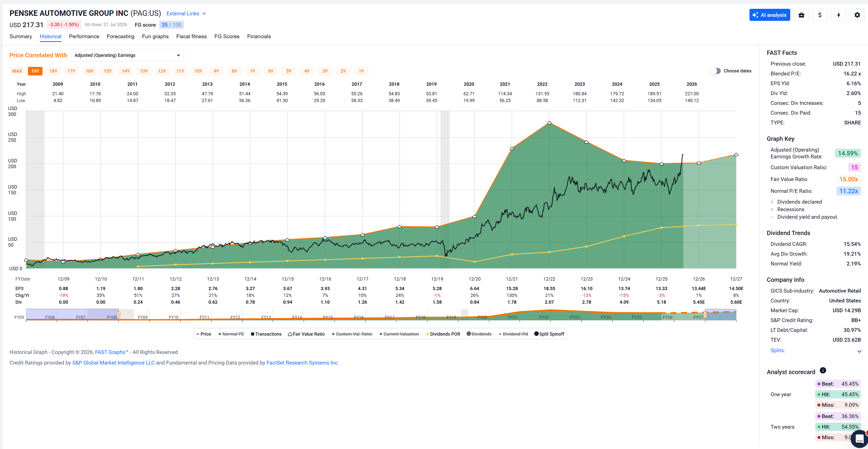Choose the 12Y time range
Screen dimensions: 868x449
[x=162, y=71]
